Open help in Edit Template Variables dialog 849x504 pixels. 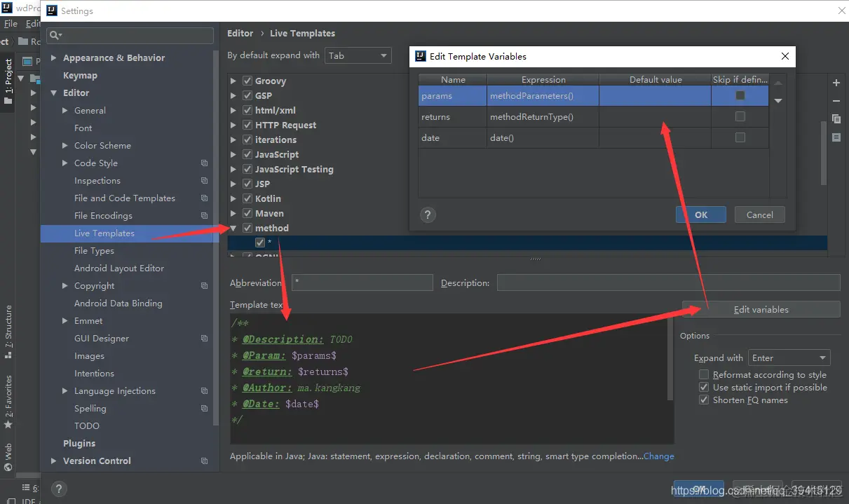(x=428, y=215)
